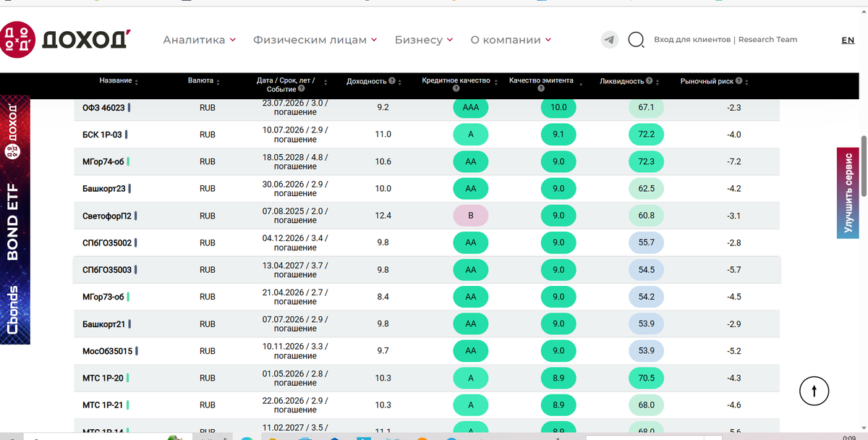This screenshot has width=868, height=440.
Task: Click the AAA rating badge for ОФЗ 46023
Action: (471, 107)
